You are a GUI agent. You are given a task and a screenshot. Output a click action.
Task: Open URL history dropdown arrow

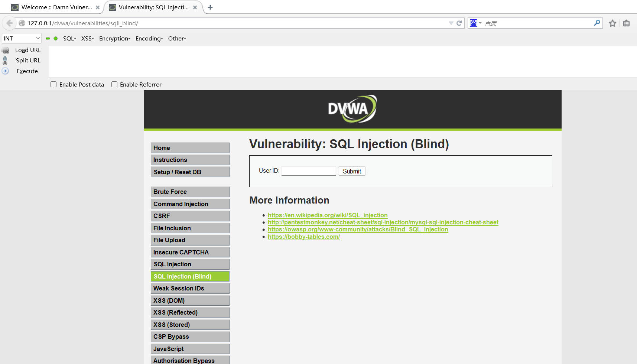click(x=451, y=23)
